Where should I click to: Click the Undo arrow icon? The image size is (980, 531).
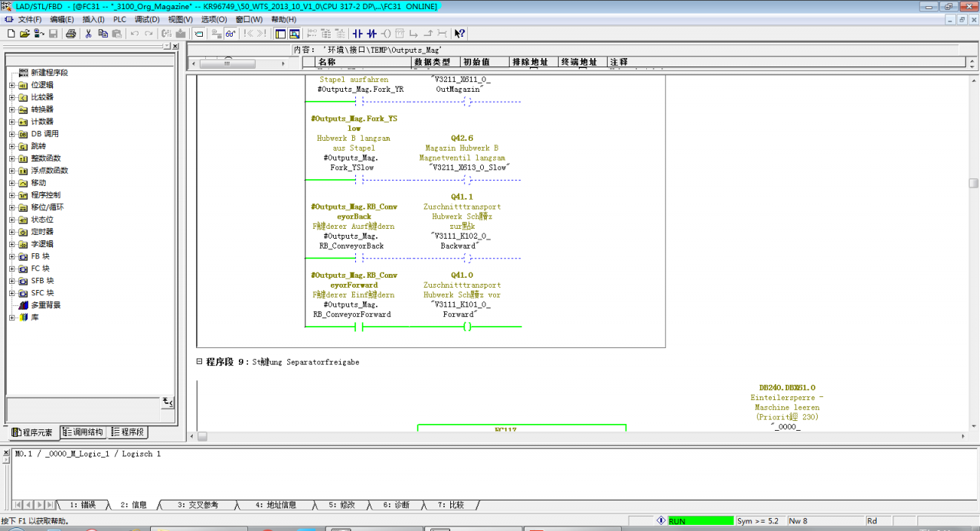tap(135, 34)
